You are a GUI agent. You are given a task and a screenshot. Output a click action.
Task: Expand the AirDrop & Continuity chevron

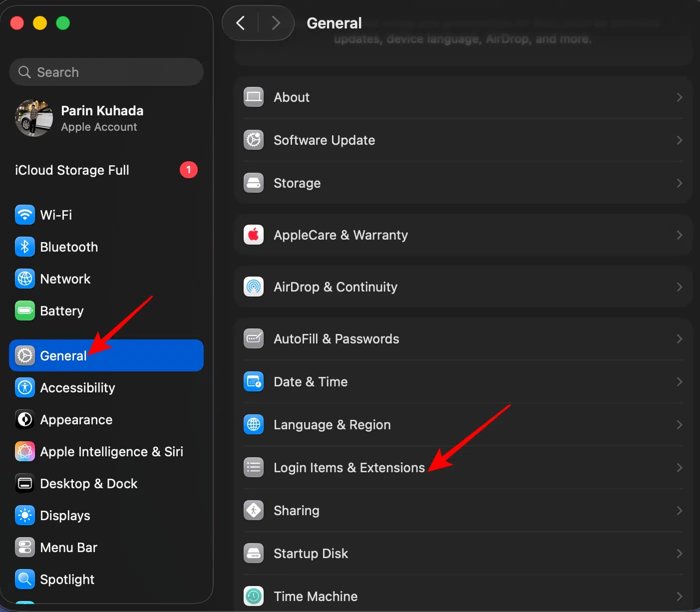click(x=680, y=287)
